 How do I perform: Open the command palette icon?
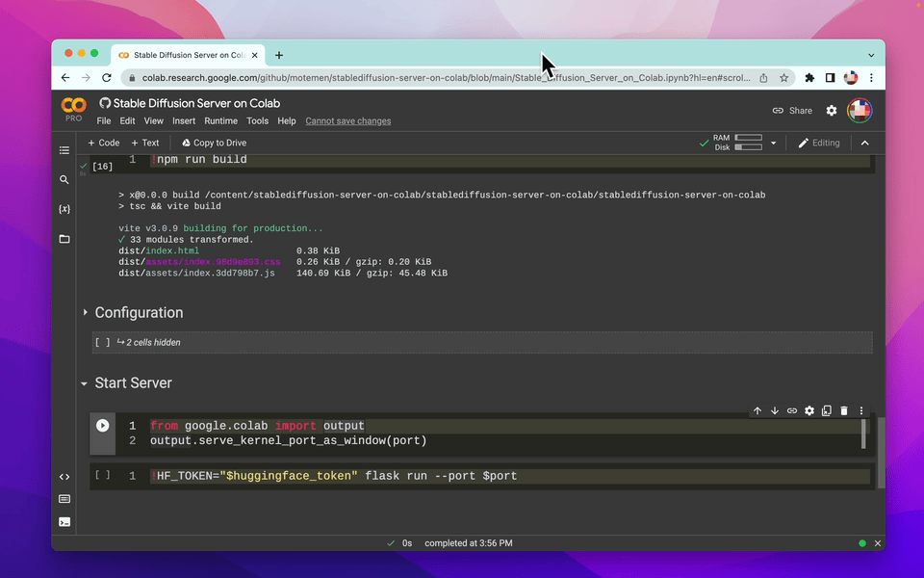click(x=64, y=499)
